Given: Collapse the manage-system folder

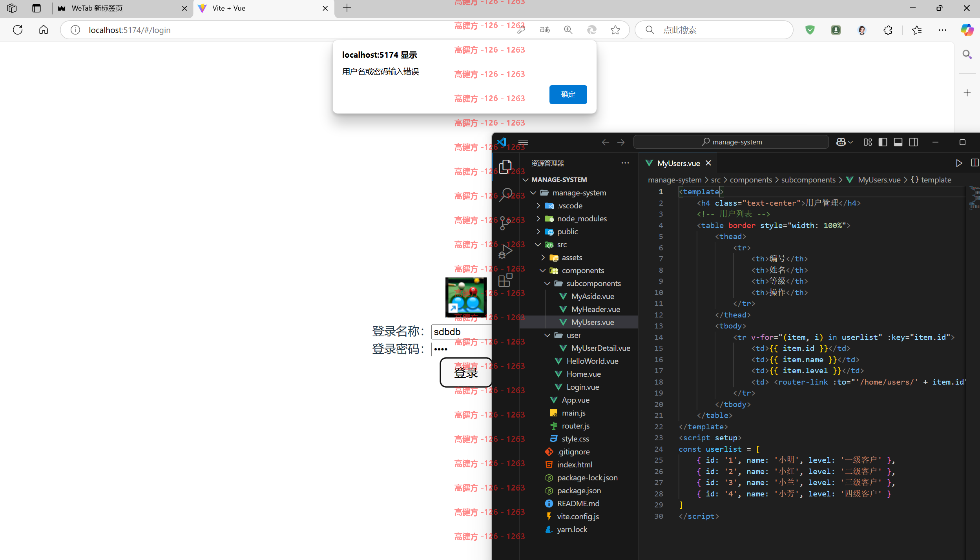Looking at the screenshot, I should (533, 193).
